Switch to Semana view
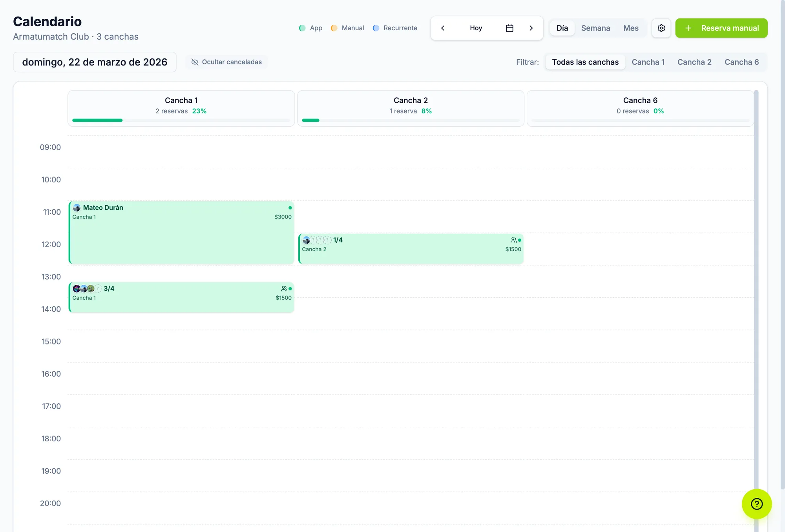 pos(595,28)
